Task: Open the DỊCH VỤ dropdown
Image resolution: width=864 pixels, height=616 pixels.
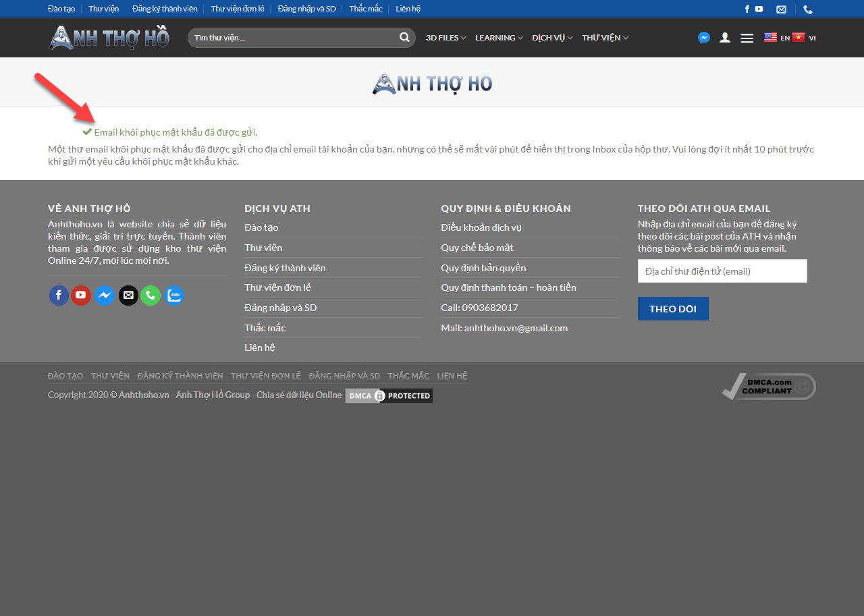Action: click(x=552, y=38)
